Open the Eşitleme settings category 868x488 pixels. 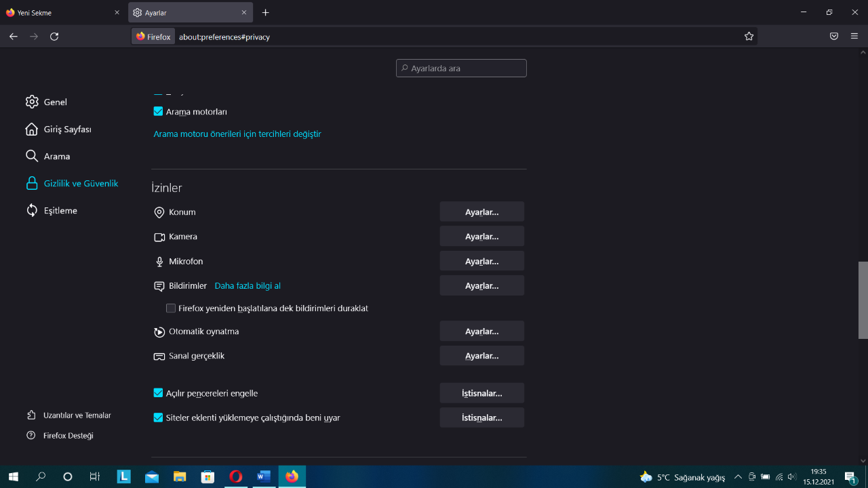(x=52, y=210)
